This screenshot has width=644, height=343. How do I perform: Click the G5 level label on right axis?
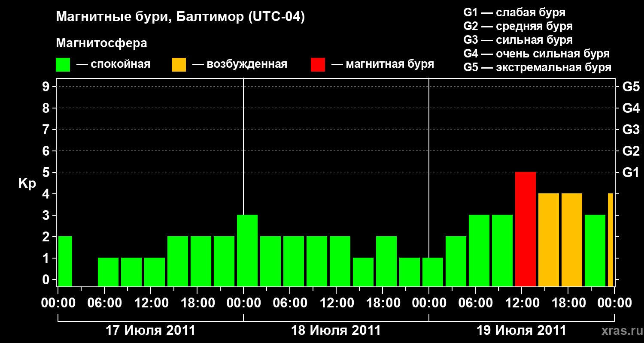coord(631,87)
